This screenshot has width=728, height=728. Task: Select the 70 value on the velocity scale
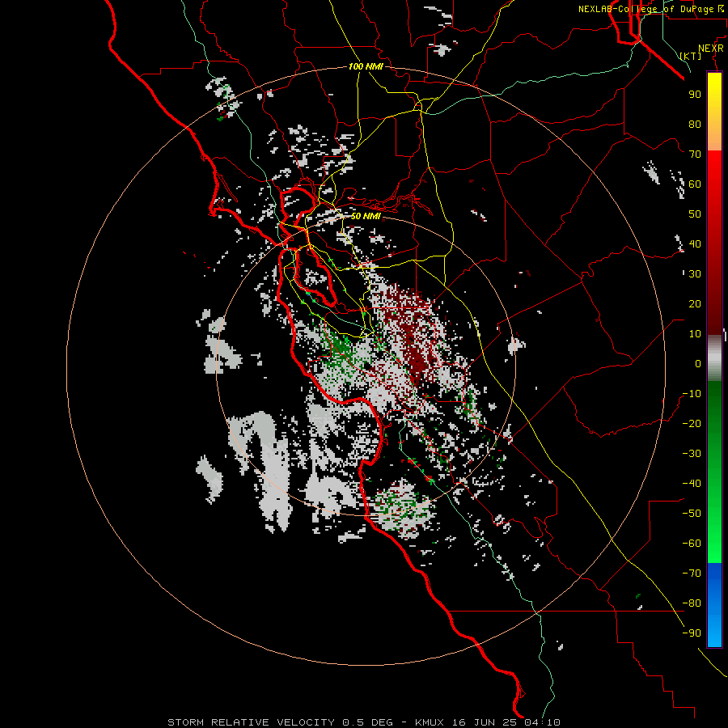pos(695,154)
